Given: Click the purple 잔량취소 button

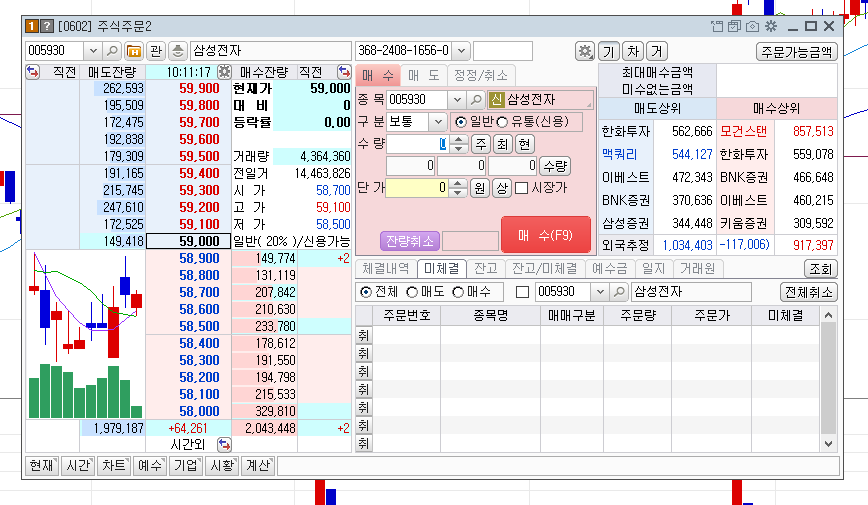Looking at the screenshot, I should (x=410, y=241).
